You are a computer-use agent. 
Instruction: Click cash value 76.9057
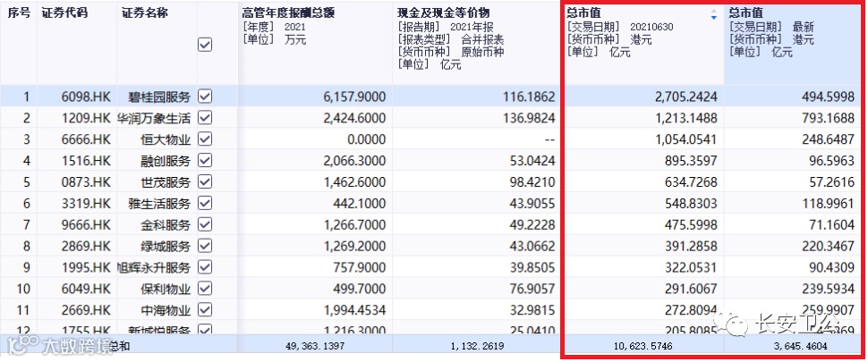click(532, 290)
